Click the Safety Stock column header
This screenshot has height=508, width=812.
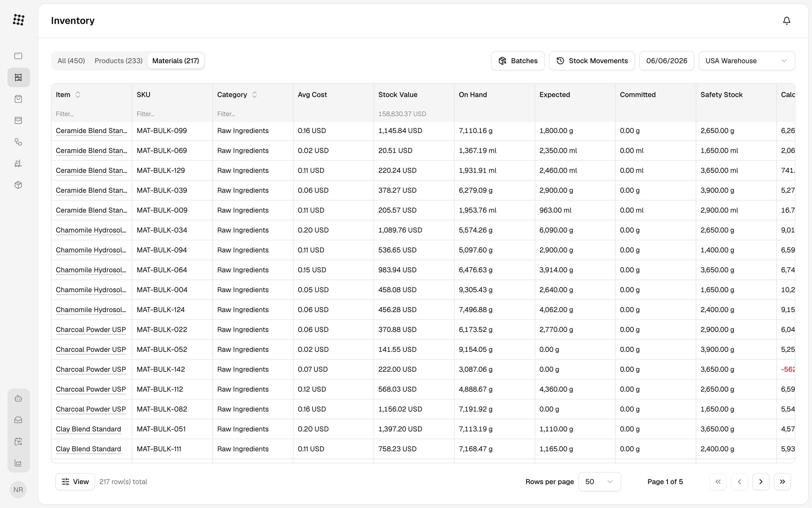pos(722,95)
